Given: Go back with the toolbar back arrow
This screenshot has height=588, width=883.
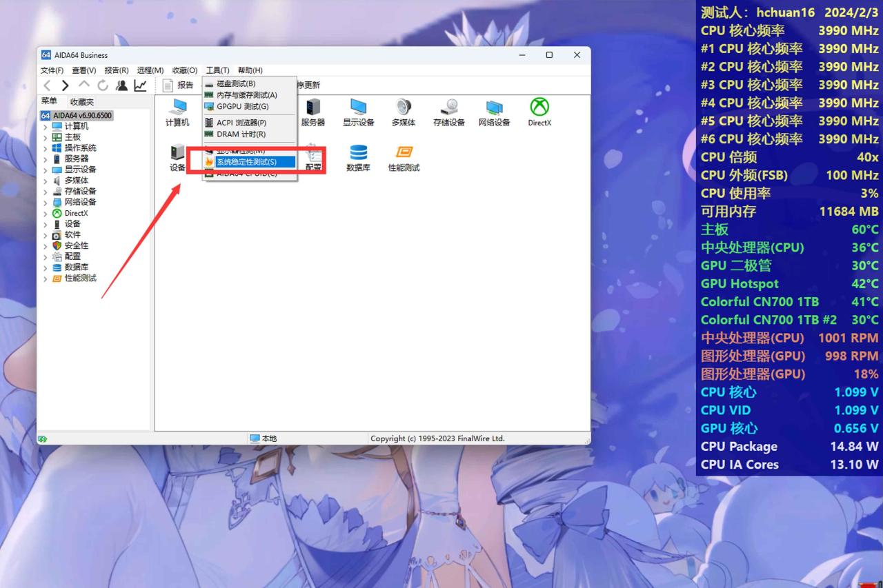Looking at the screenshot, I should [47, 85].
